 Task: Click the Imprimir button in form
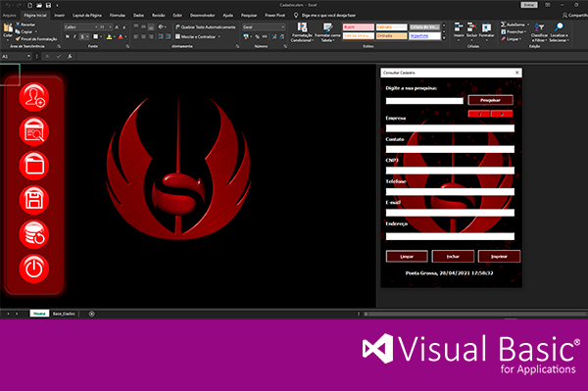499,257
